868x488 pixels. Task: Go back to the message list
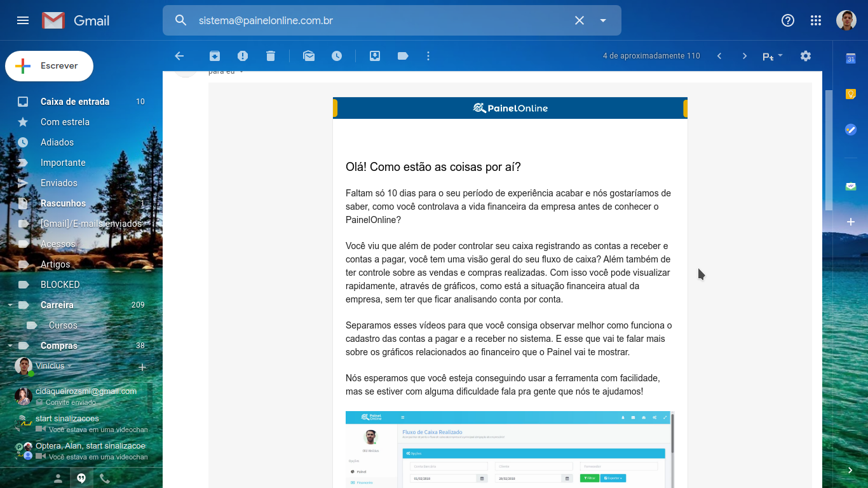pos(179,56)
